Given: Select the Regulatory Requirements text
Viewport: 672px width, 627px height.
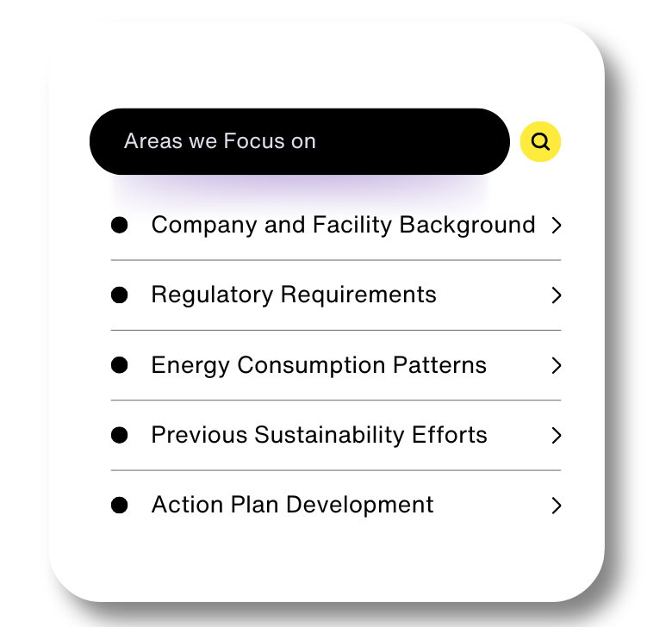Looking at the screenshot, I should 294,295.
